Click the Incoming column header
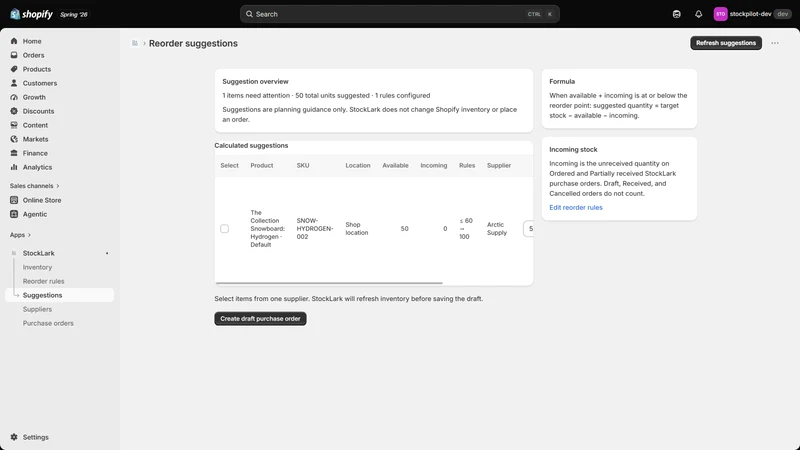Image resolution: width=800 pixels, height=450 pixels. tap(434, 165)
